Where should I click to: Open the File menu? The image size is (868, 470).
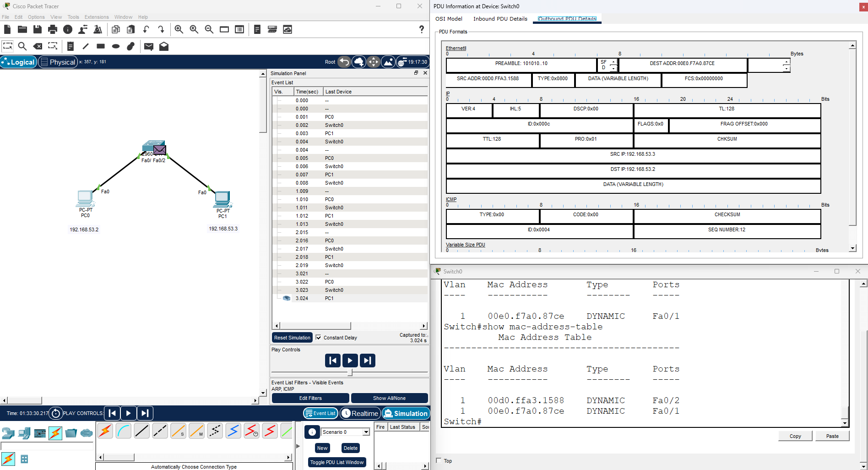[5, 17]
